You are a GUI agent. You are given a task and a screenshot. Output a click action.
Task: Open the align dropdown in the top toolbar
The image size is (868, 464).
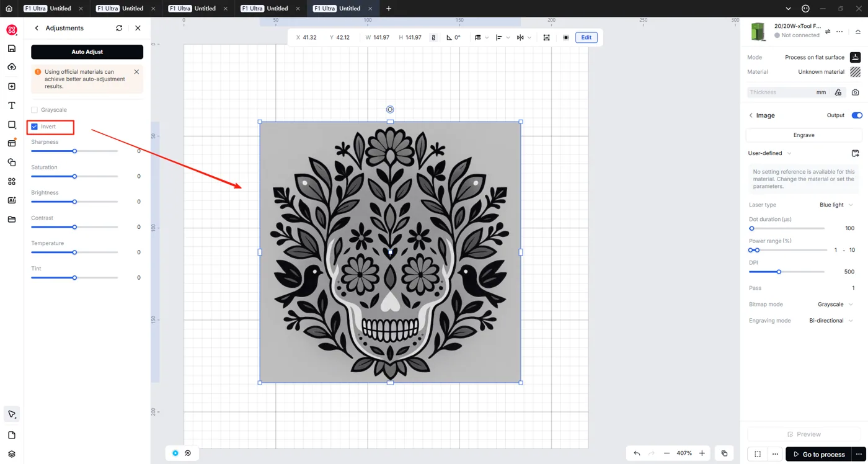click(x=503, y=37)
